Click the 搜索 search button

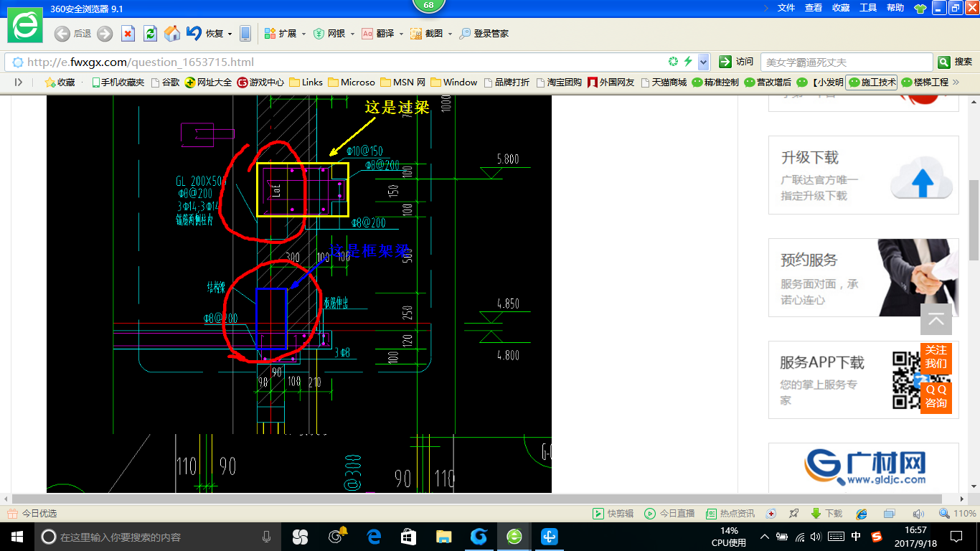coord(956,62)
